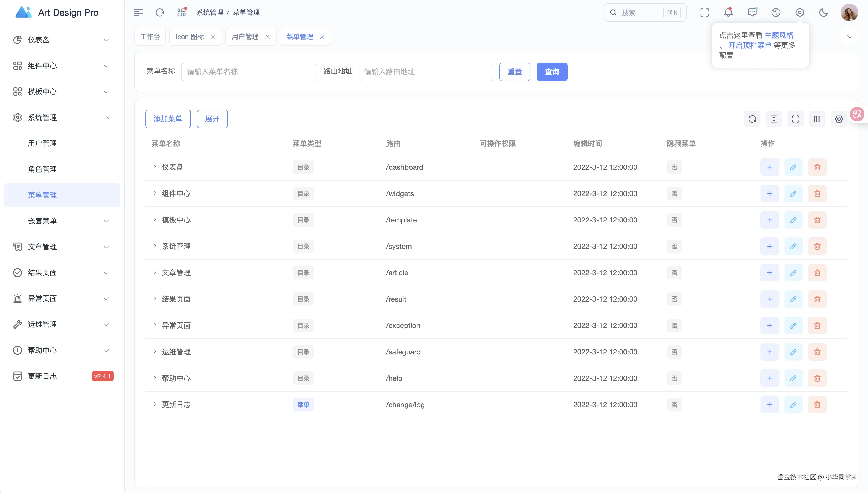Click the 添加菜单 button
868x492 pixels.
(168, 119)
